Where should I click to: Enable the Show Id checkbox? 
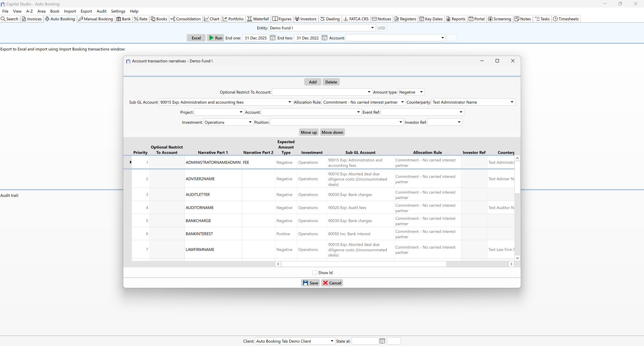click(315, 272)
